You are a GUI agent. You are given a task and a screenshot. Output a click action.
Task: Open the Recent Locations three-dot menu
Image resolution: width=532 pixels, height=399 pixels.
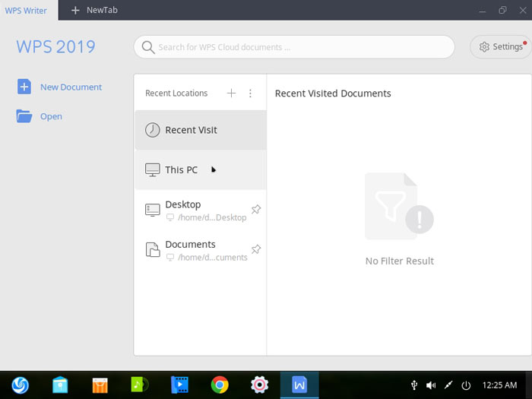250,93
